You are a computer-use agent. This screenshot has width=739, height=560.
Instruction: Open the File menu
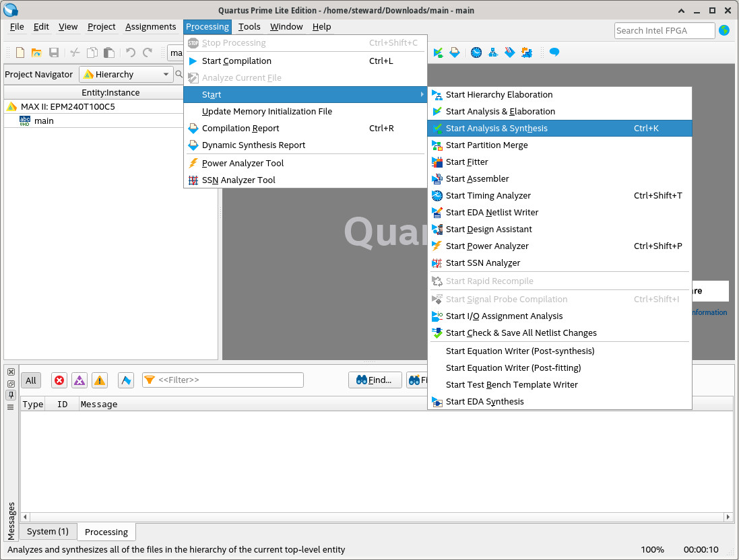pos(17,27)
